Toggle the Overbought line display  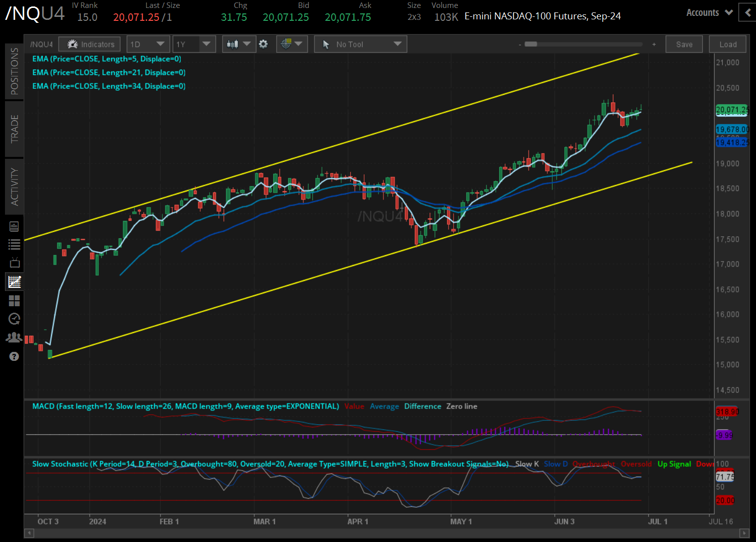click(x=594, y=464)
